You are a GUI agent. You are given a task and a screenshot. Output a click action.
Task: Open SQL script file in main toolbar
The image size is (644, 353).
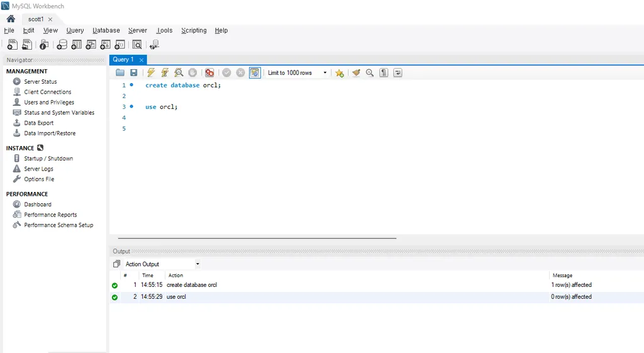click(x=27, y=45)
